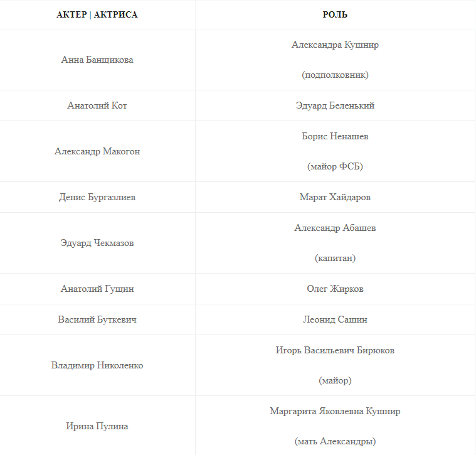This screenshot has width=476, height=455.
Task: Select the actor name Денис Бургазлиев
Action: pyautogui.click(x=97, y=197)
